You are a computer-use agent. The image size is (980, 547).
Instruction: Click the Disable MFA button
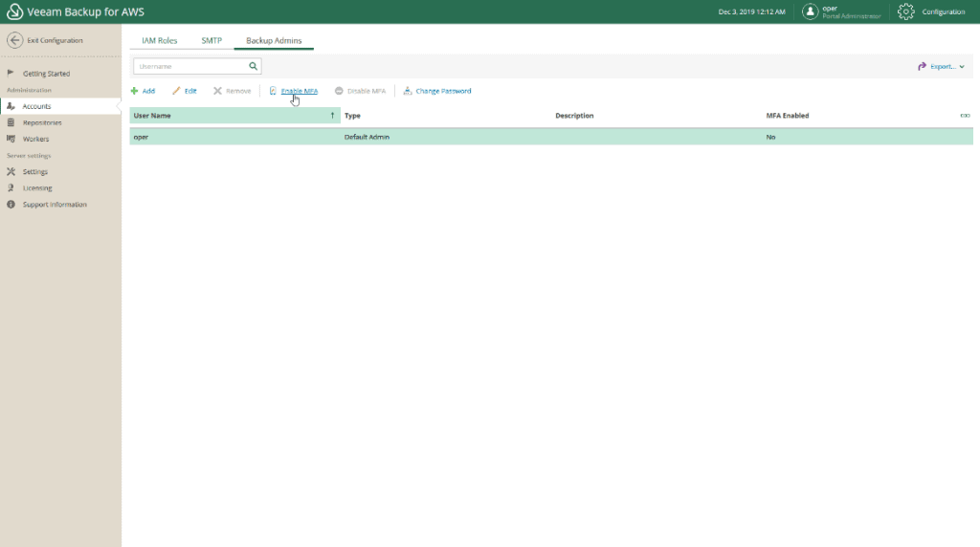tap(360, 91)
